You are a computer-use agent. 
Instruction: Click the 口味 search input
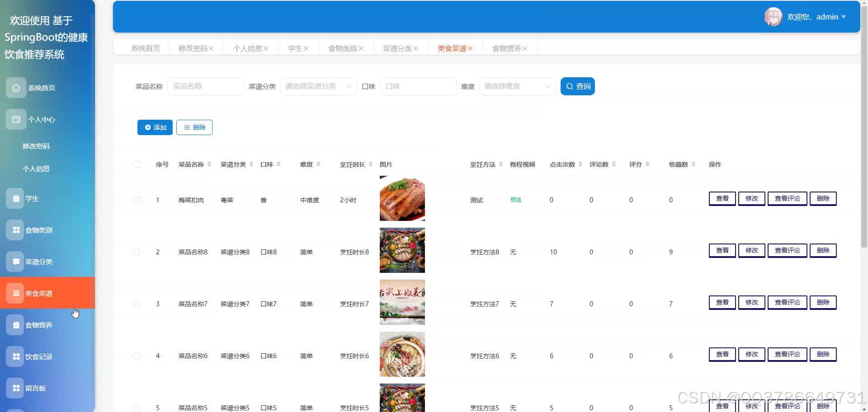(x=418, y=86)
